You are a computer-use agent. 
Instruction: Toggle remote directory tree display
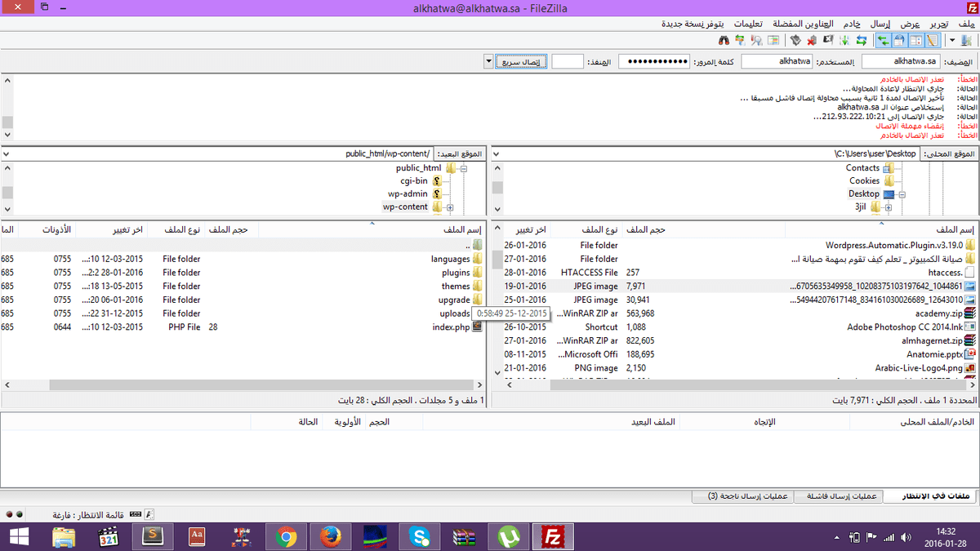899,39
